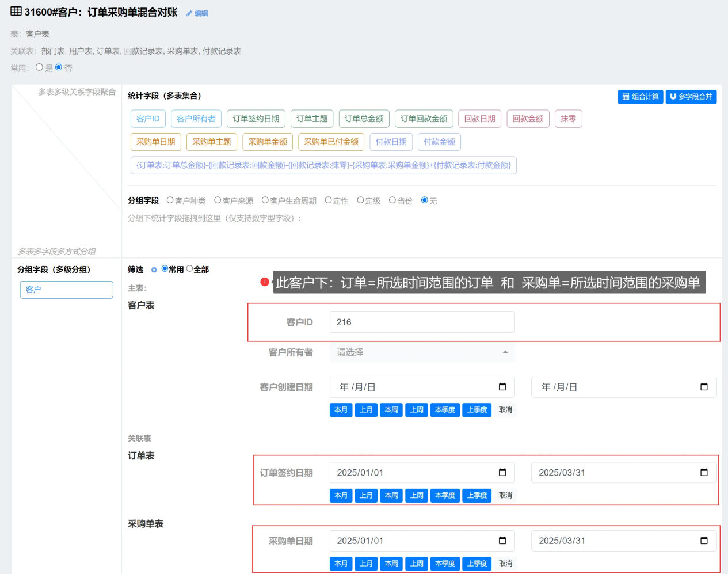
Task: Click 上季度 under 采购单日期
Action: pyautogui.click(x=477, y=563)
